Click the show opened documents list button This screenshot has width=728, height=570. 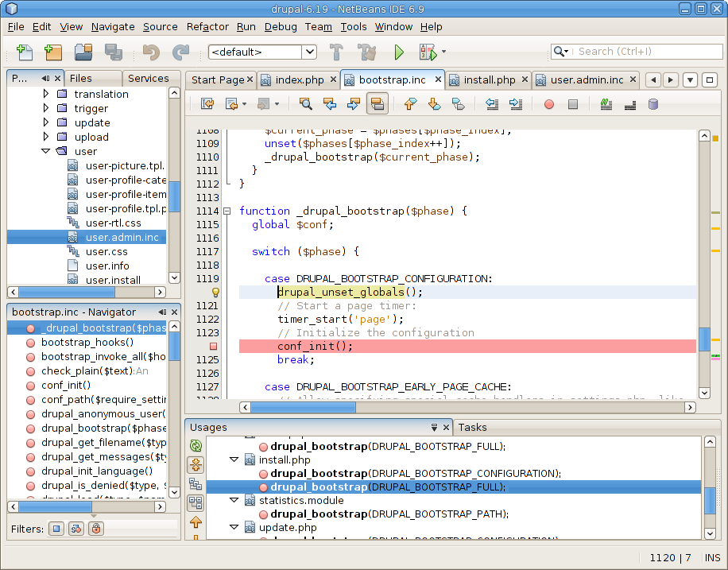690,80
